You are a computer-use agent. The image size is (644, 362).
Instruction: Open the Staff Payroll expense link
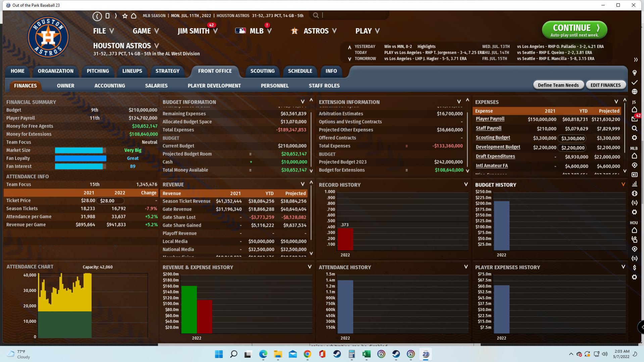click(x=489, y=128)
